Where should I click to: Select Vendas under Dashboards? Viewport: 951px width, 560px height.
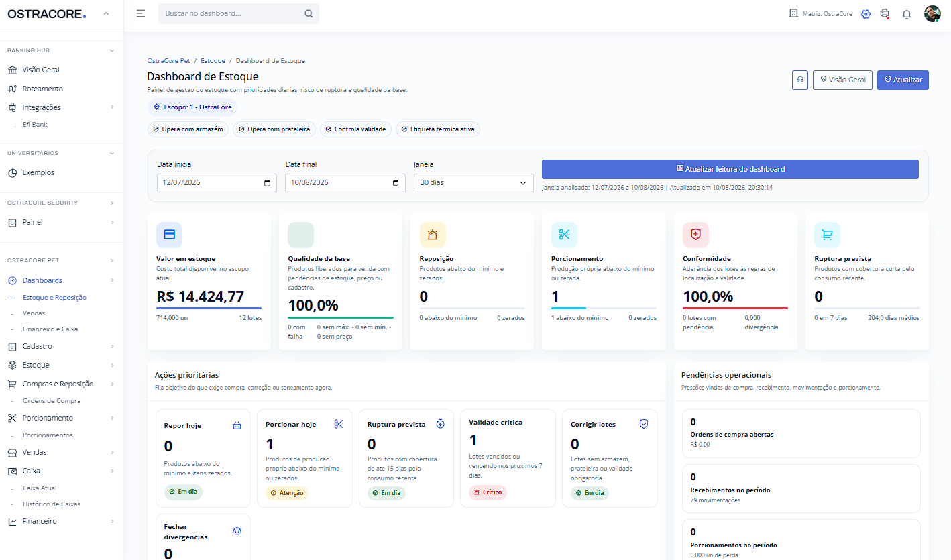click(x=34, y=313)
